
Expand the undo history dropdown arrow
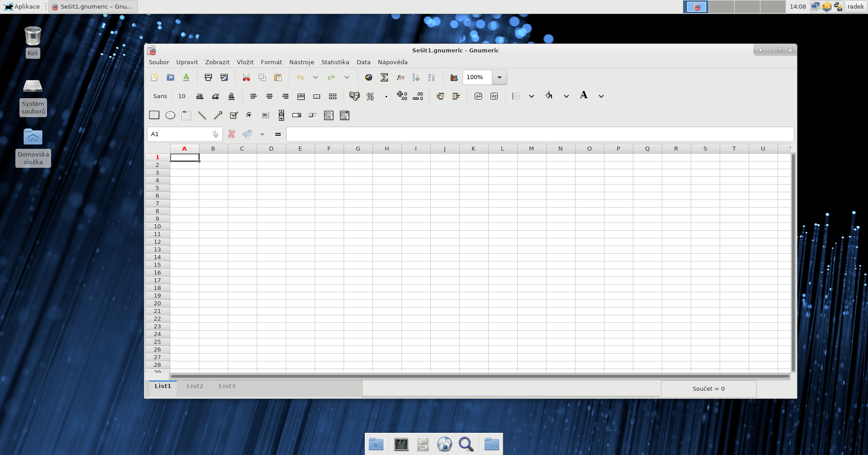pyautogui.click(x=316, y=77)
